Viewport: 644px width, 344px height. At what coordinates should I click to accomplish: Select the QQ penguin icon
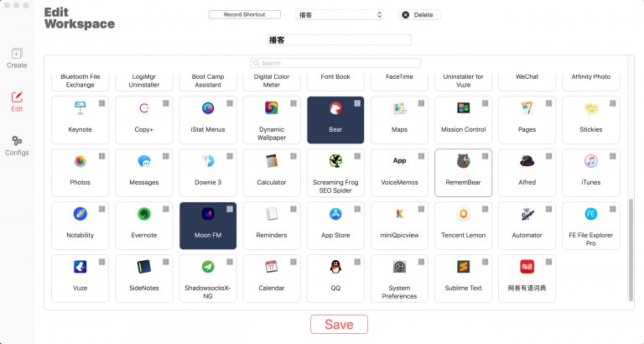(x=335, y=267)
